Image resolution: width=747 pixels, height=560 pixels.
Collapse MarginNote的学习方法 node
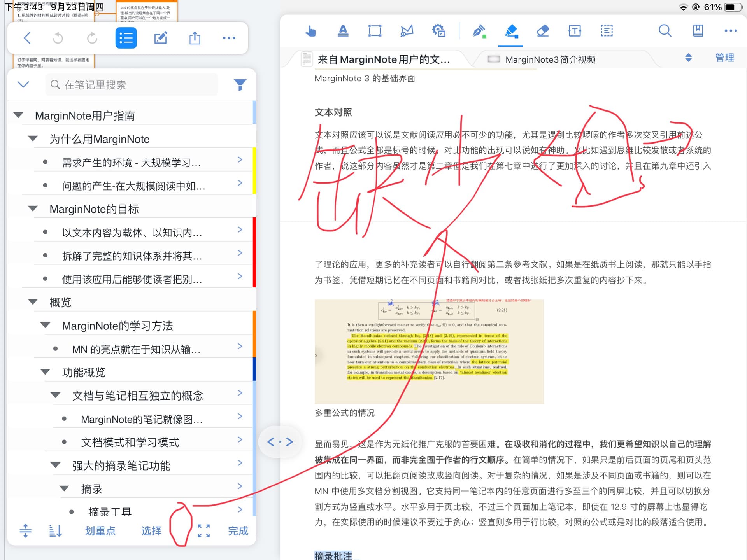(x=46, y=325)
